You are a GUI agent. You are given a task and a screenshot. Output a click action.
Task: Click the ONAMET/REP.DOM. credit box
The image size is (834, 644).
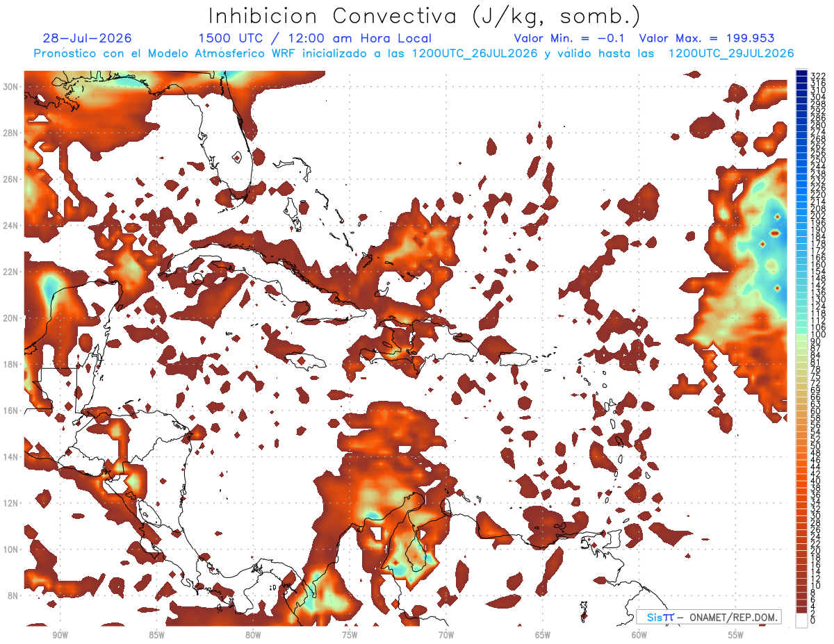708,617
